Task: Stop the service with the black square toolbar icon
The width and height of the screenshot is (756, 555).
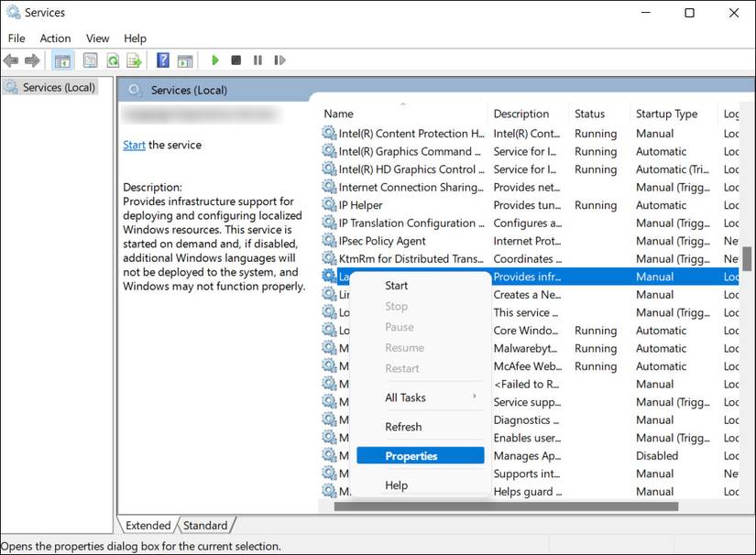Action: (236, 60)
